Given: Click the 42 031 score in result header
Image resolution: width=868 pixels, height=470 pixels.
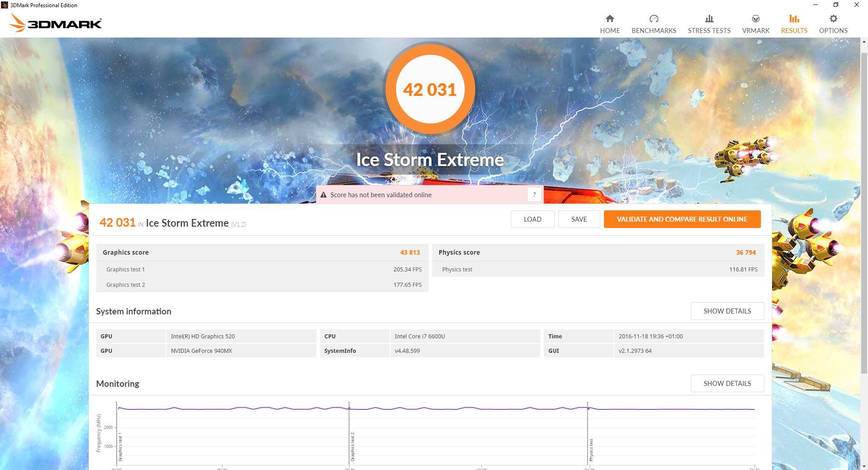Looking at the screenshot, I should click(118, 223).
